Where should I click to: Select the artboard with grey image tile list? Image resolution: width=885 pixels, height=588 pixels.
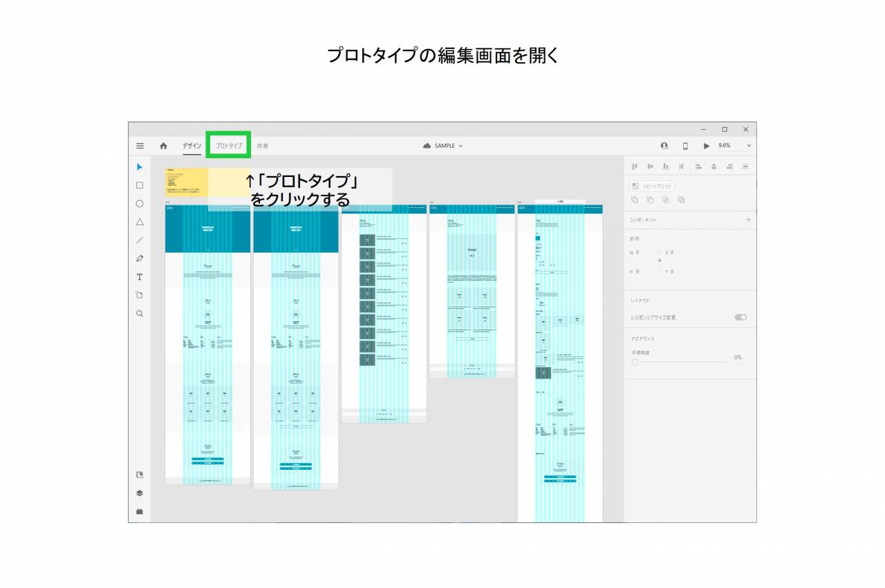(x=384, y=313)
